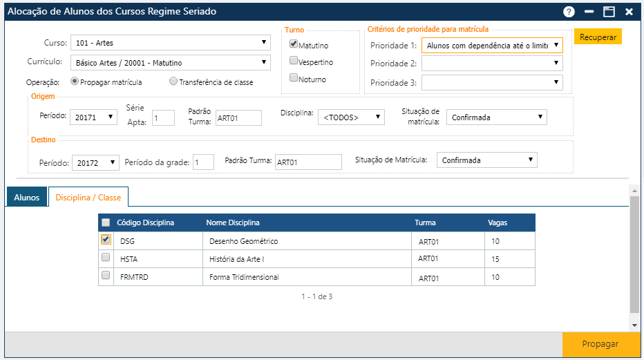Viewport: 644px width, 360px height.
Task: Click the DSG code cell
Action: 160,241
